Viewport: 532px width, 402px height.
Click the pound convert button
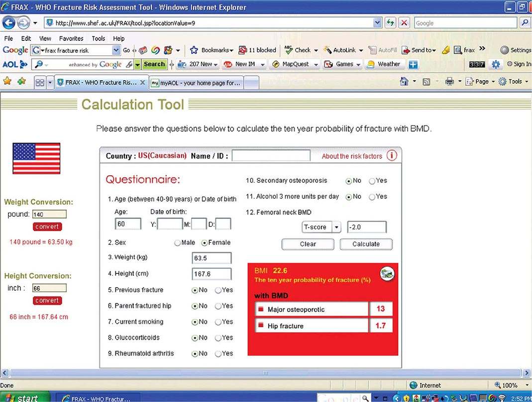47,227
